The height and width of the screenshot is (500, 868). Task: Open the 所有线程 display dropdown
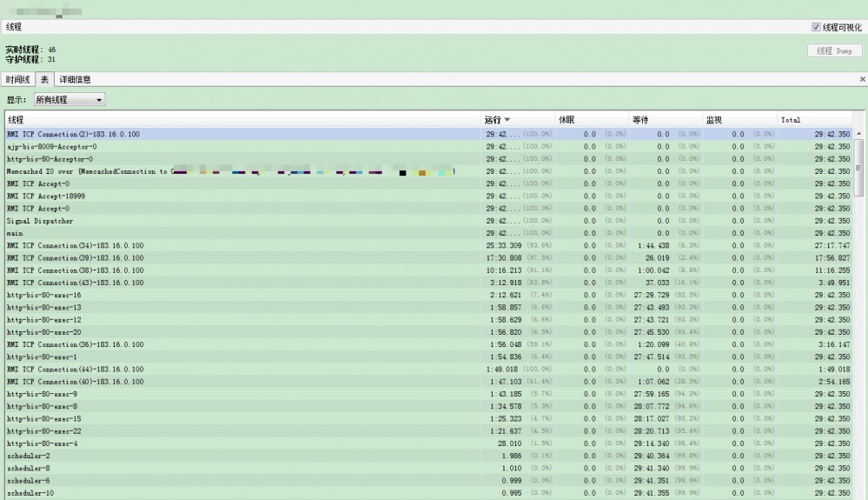[x=70, y=100]
